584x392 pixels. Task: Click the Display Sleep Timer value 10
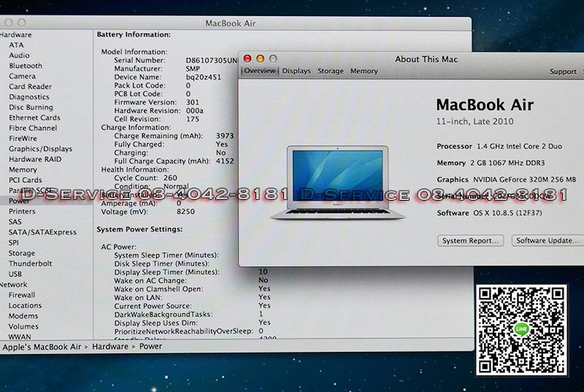[263, 272]
